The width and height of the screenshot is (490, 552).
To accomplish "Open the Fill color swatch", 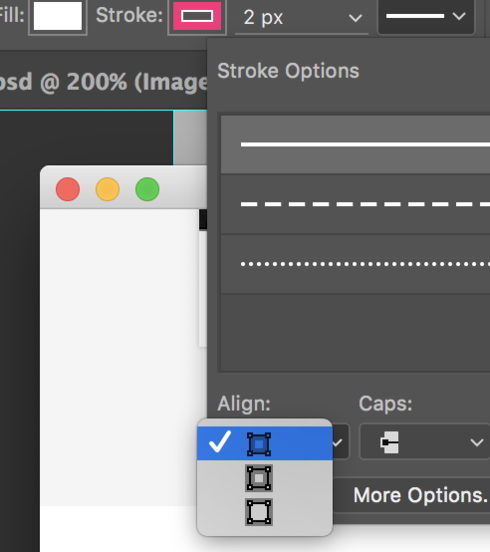I will (x=58, y=16).
